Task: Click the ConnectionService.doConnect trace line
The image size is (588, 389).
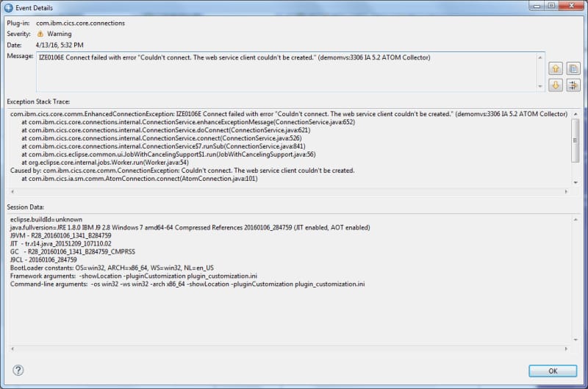Action: pyautogui.click(x=166, y=130)
